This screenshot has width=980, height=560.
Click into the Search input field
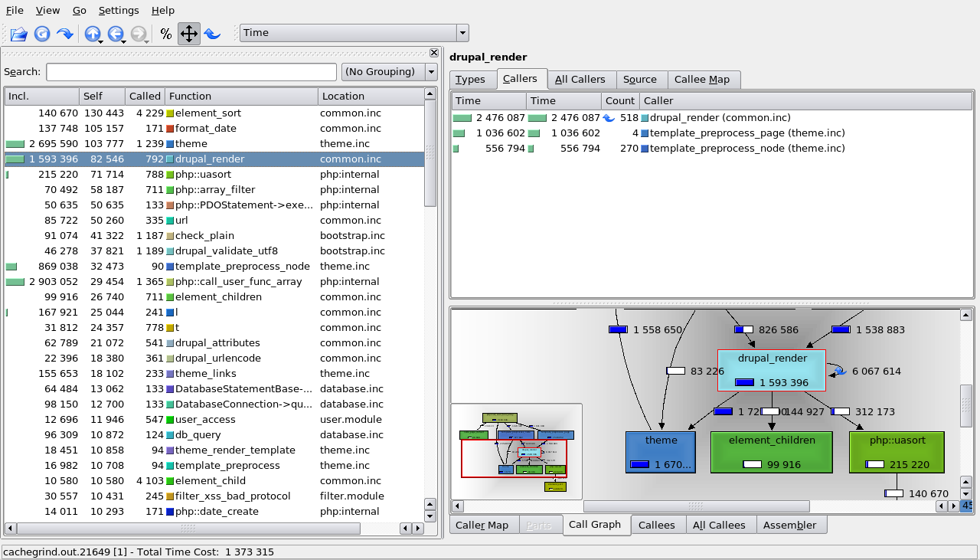tap(191, 72)
